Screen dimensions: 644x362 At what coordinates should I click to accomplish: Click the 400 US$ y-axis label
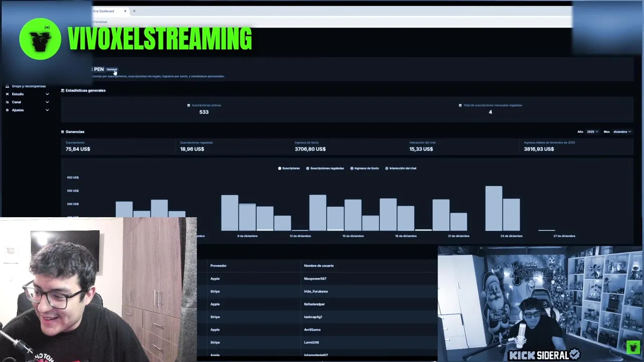point(72,177)
